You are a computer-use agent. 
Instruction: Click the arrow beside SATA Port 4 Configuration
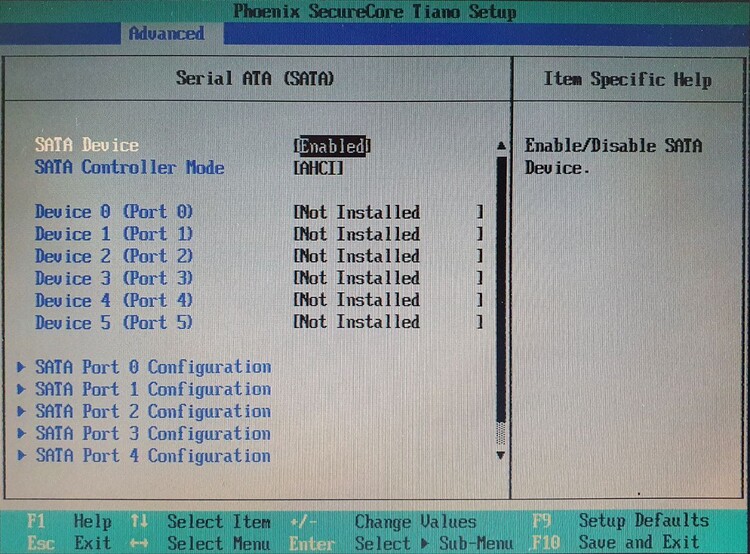point(21,455)
